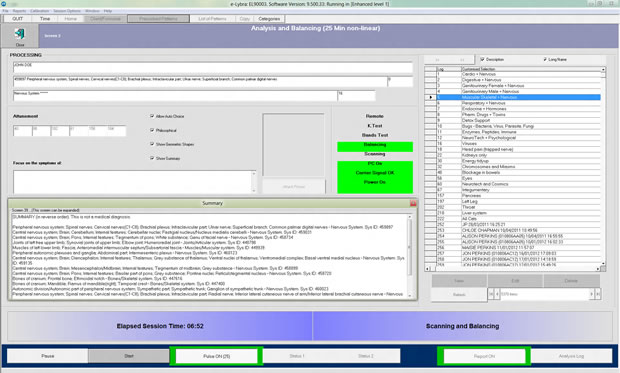Image resolution: width=620 pixels, height=373 pixels.
Task: Click the List of Patterns toolbar button
Action: (x=212, y=19)
